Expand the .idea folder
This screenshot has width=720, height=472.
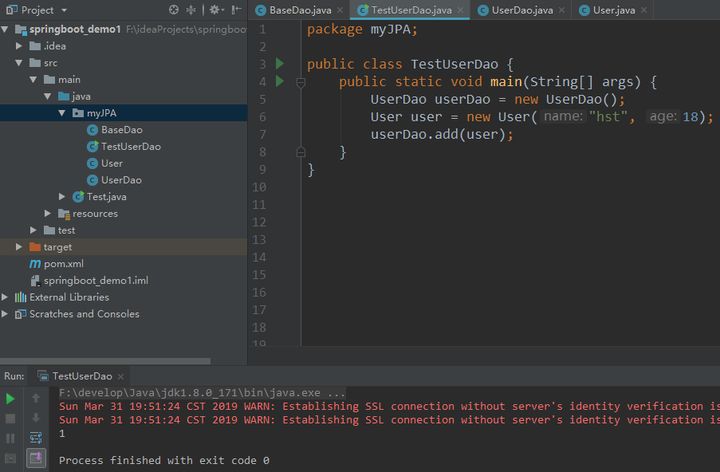(x=19, y=46)
